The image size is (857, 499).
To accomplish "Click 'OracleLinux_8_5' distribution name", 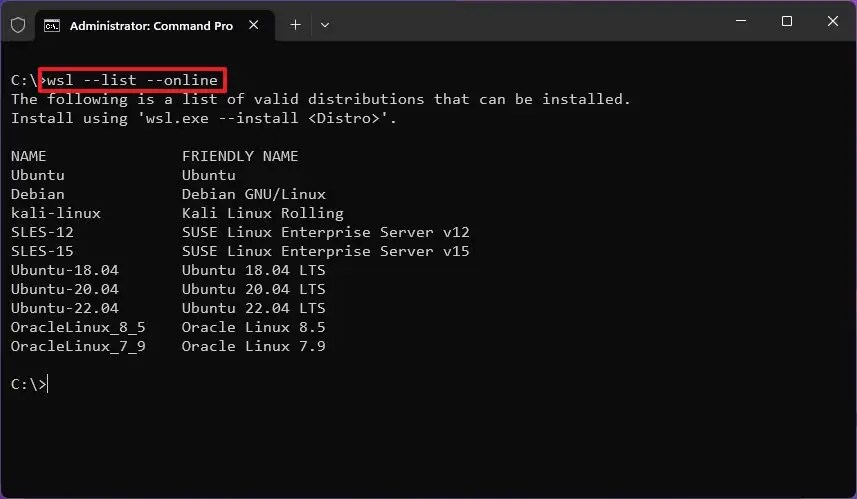I will [x=78, y=327].
